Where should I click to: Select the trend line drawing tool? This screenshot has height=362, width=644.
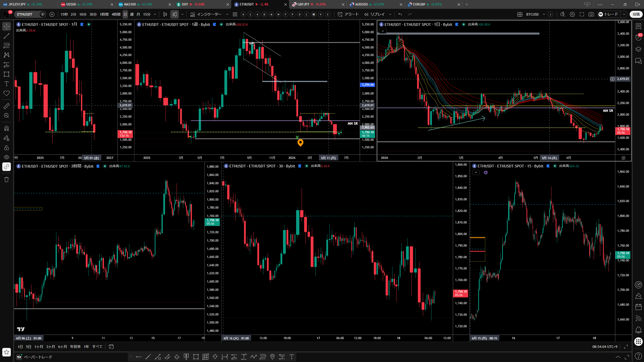point(7,36)
